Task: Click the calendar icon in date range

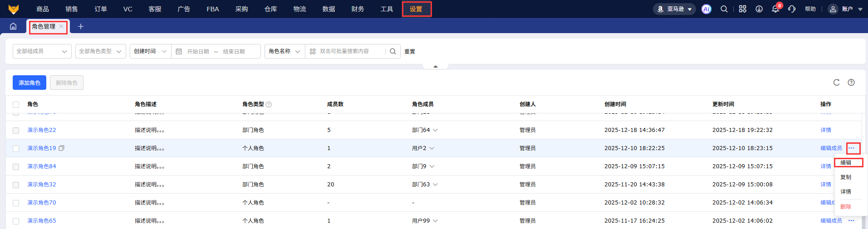Action: (179, 51)
